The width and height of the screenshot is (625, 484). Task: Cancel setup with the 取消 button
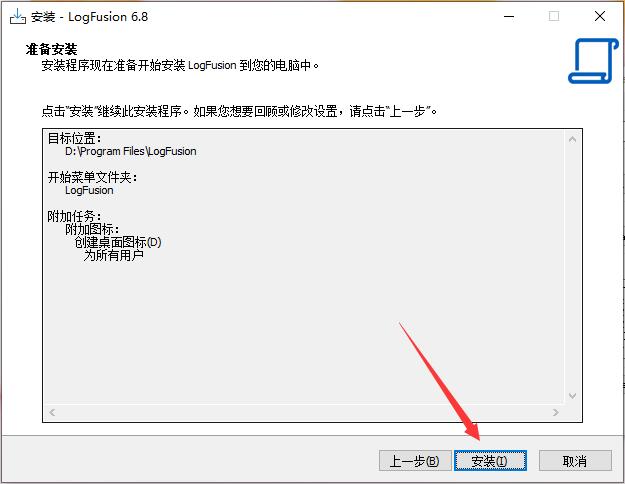coord(575,461)
